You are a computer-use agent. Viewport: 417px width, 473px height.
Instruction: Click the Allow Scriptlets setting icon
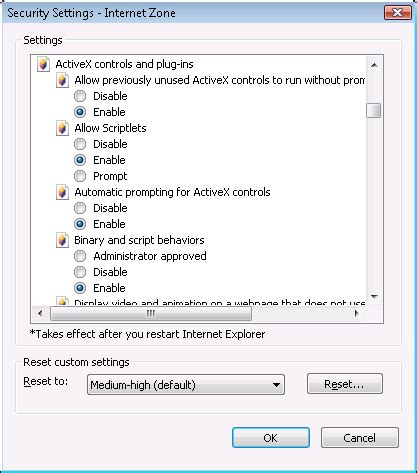click(62, 128)
